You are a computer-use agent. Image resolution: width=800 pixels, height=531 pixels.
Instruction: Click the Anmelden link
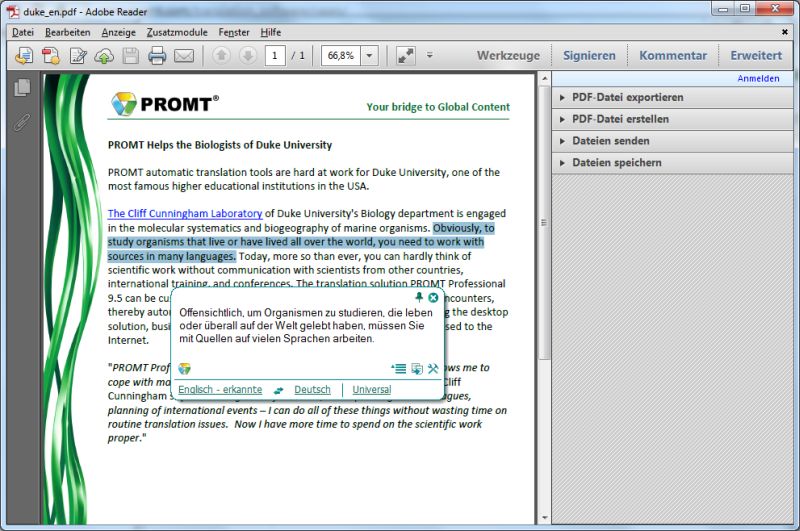(758, 79)
